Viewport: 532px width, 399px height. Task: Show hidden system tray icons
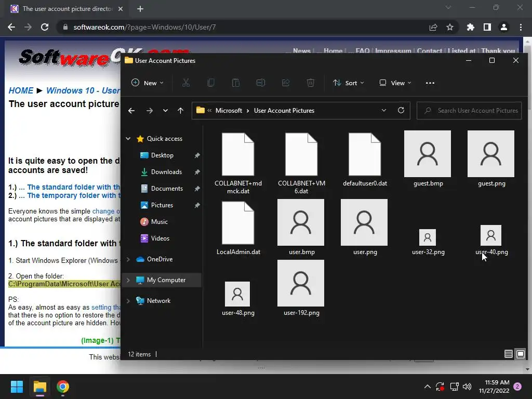pos(428,387)
